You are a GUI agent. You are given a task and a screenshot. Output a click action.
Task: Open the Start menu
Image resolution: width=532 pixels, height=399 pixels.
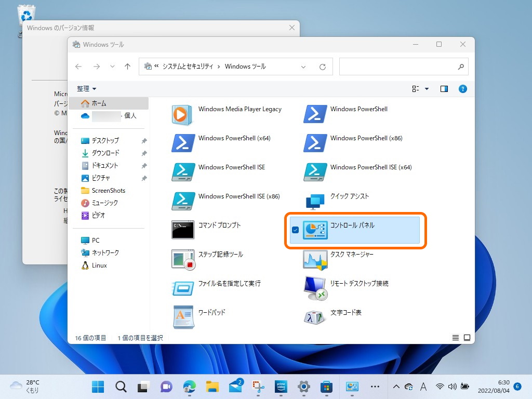tap(98, 387)
